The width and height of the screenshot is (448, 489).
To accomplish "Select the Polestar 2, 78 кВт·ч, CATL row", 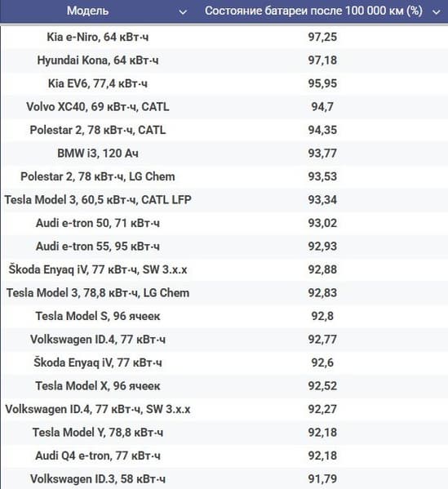I will point(226,130).
